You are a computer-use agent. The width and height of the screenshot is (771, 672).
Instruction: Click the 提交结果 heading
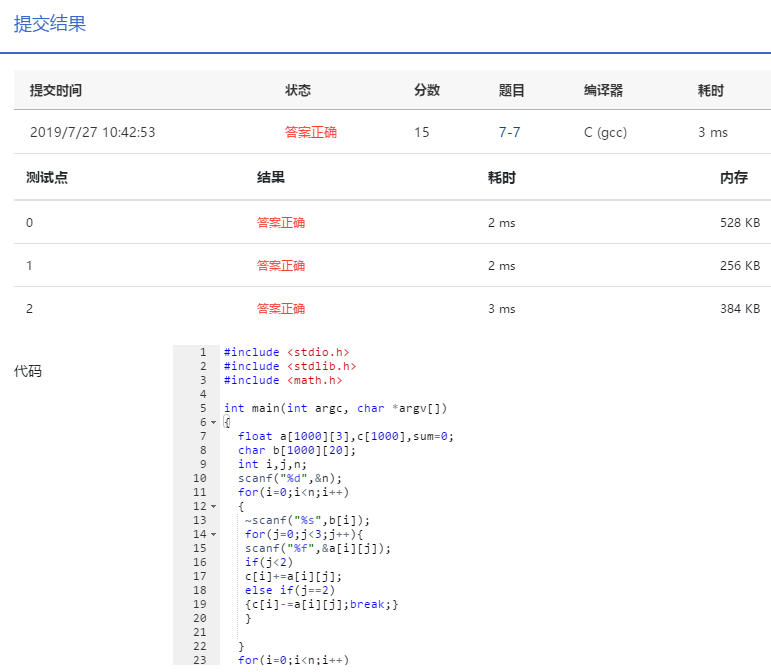click(x=50, y=24)
